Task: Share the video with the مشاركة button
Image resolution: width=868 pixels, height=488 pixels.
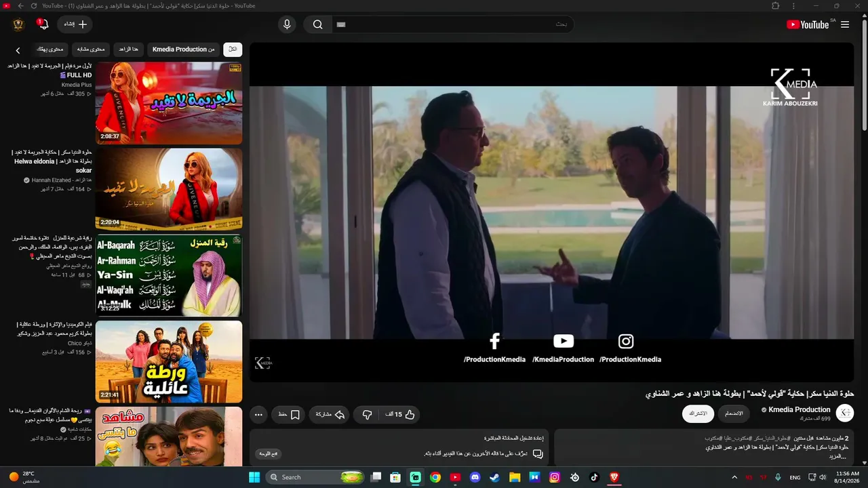Action: tap(330, 414)
